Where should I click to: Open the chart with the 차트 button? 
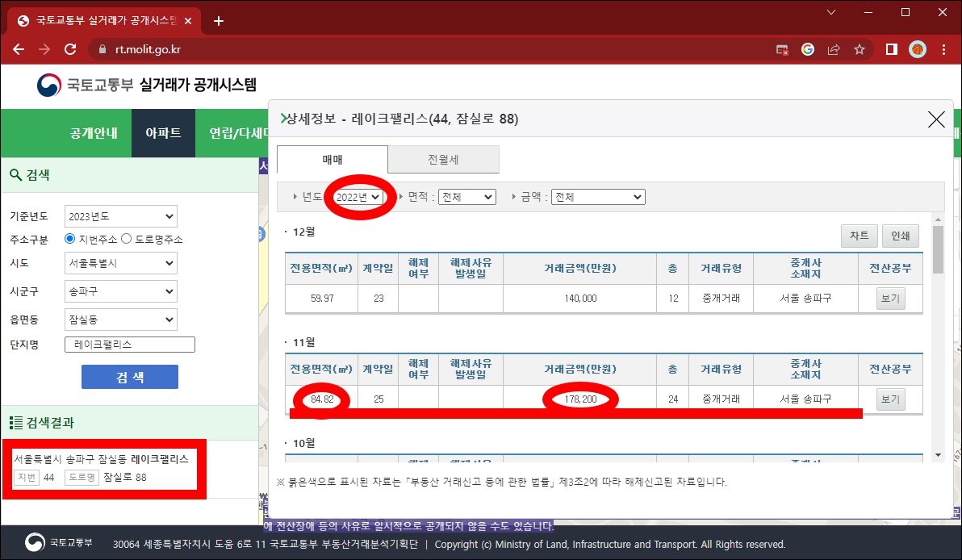click(859, 236)
